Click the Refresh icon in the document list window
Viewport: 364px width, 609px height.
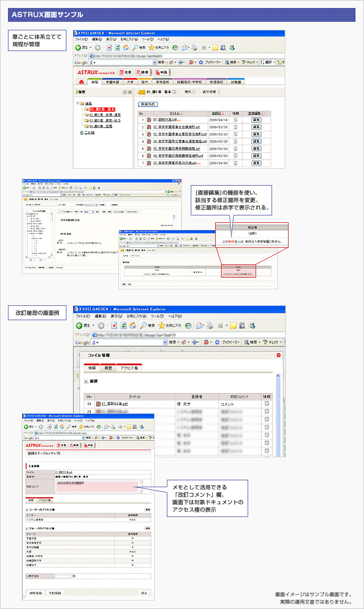coord(117,47)
